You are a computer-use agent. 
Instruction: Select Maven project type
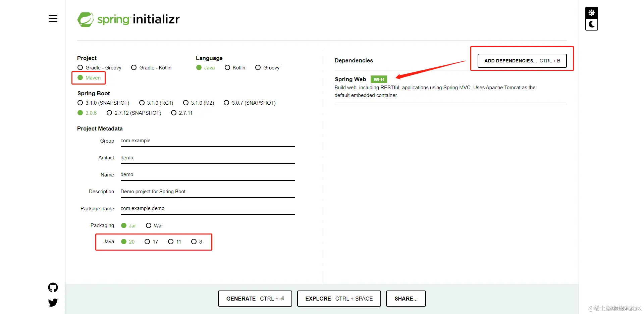[x=89, y=78]
